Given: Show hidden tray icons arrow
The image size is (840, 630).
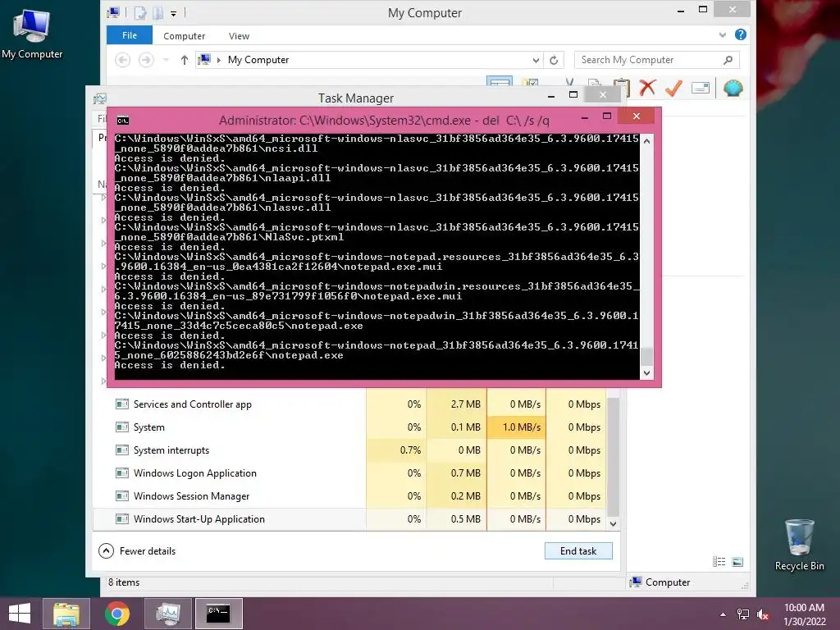Looking at the screenshot, I should pos(724,614).
